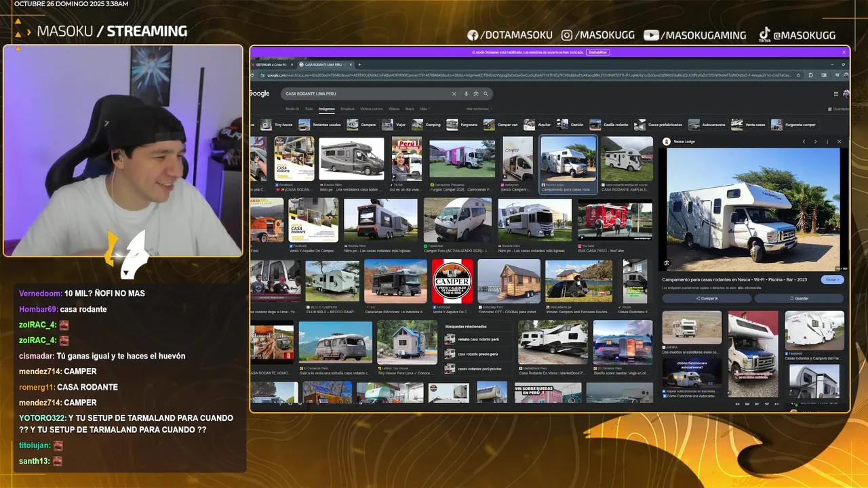The image size is (868, 488).
Task: Click the Compartir share button
Action: 707,298
